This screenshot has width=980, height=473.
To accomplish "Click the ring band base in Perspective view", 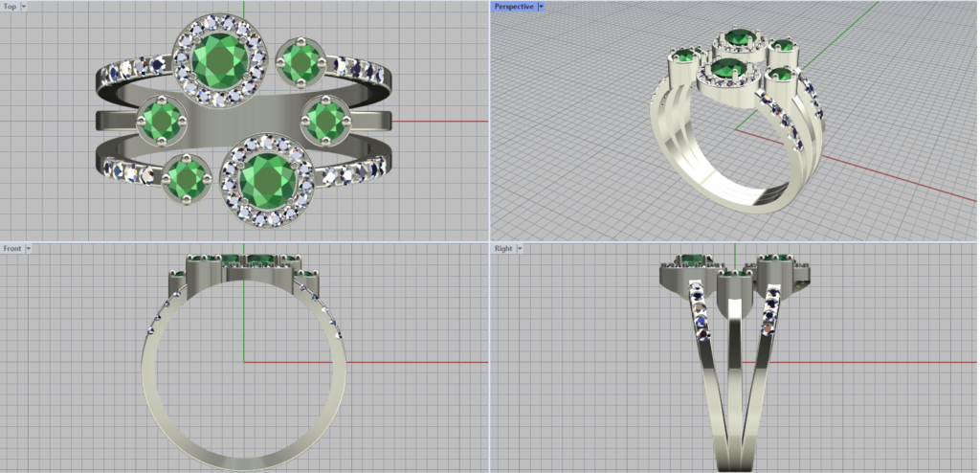I will click(756, 198).
